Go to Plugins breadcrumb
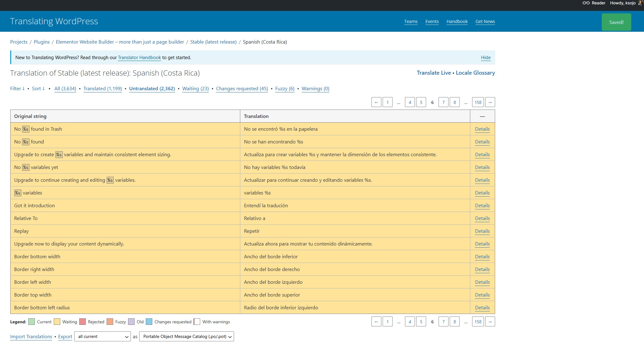 click(42, 42)
